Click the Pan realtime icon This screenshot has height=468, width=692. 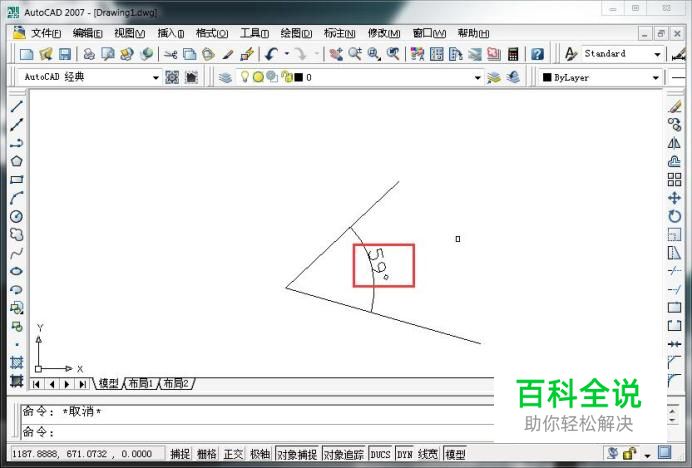tap(336, 54)
